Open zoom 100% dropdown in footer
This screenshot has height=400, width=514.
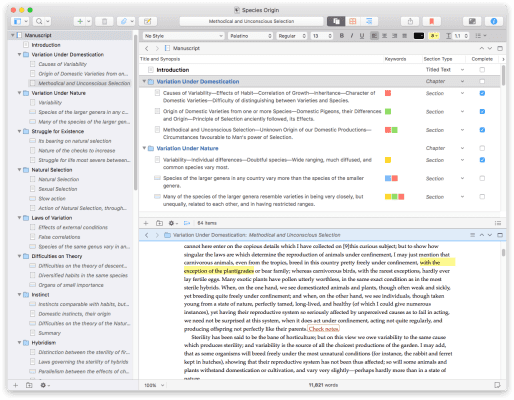coord(154,385)
